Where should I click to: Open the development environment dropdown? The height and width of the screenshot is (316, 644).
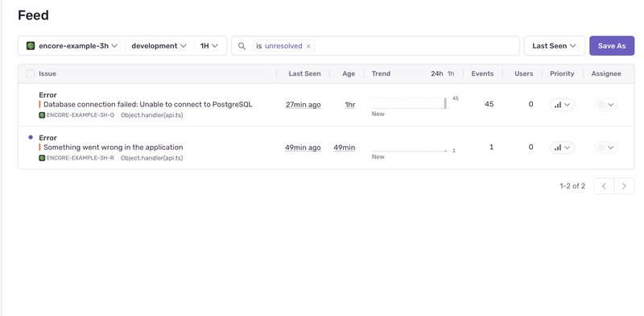pyautogui.click(x=159, y=46)
